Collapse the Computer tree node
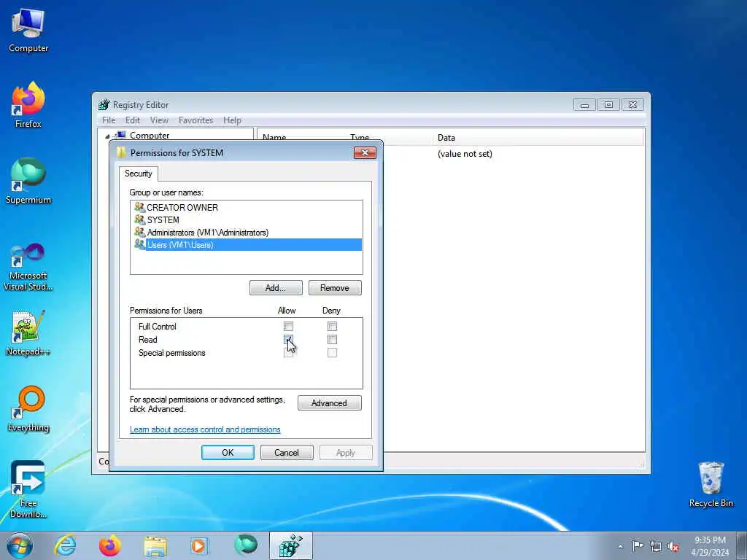747x560 pixels. point(107,136)
